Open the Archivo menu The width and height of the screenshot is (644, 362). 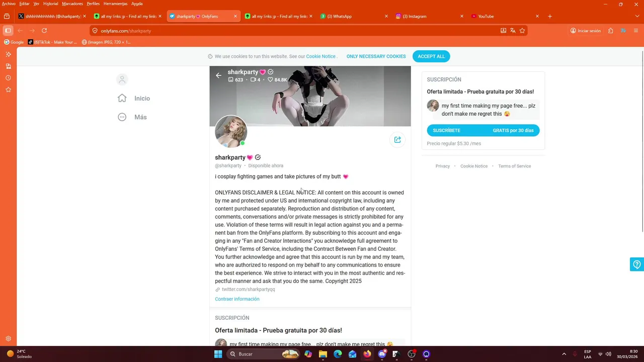(x=9, y=4)
